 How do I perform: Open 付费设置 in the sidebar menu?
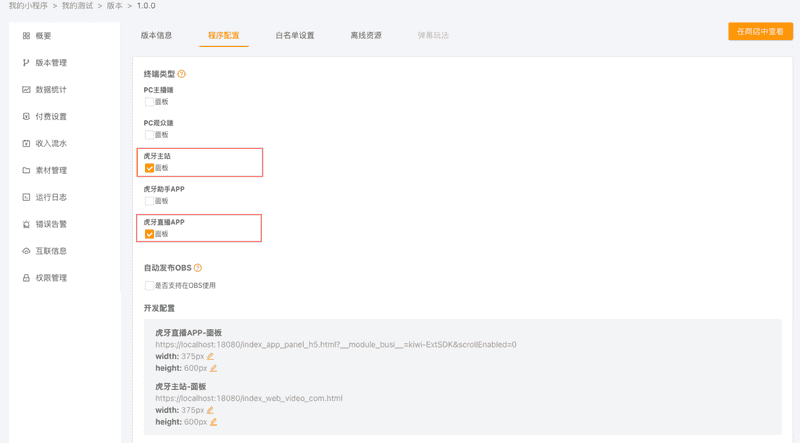tap(51, 116)
